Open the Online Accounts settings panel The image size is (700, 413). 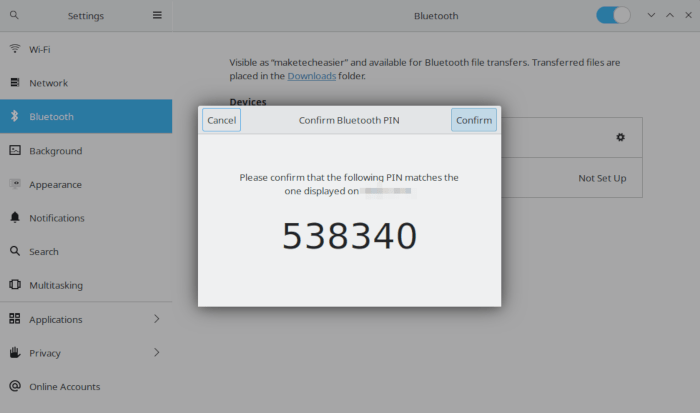[x=86, y=386]
